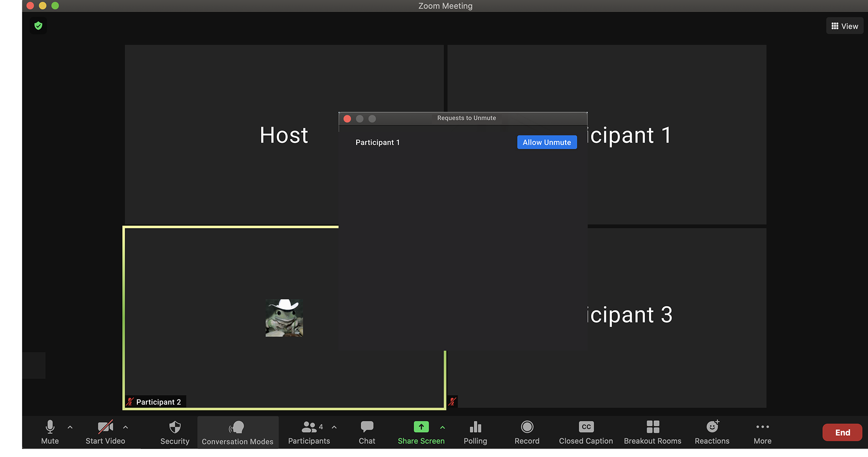Open the More options menu
This screenshot has height=457, width=868.
[763, 433]
